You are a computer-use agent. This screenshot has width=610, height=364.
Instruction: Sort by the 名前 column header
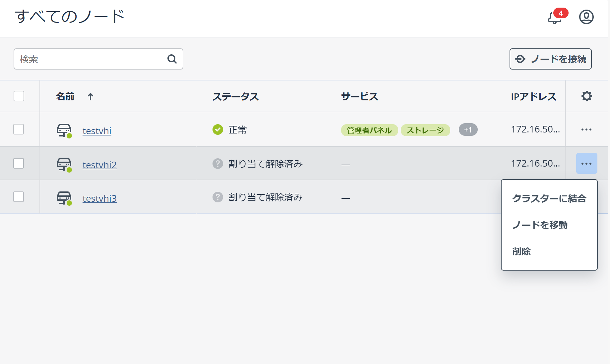(x=65, y=96)
